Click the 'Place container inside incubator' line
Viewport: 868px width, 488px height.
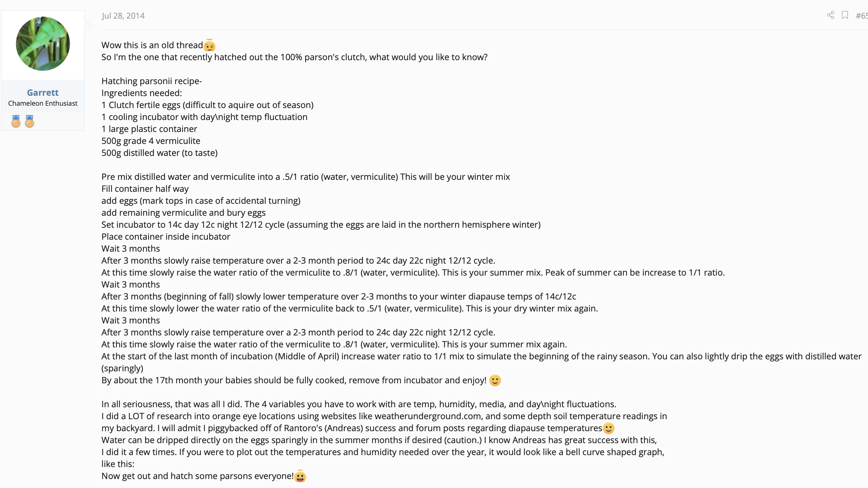(x=166, y=237)
